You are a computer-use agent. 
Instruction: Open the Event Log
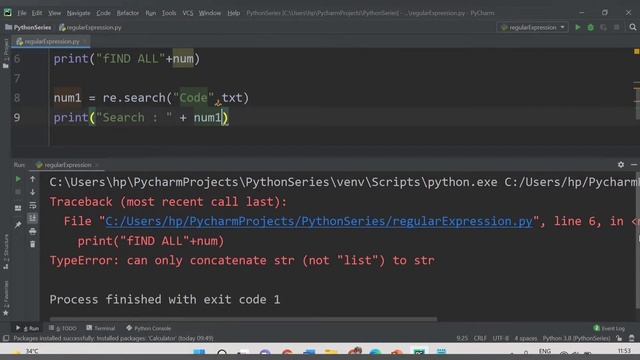pyautogui.click(x=609, y=328)
